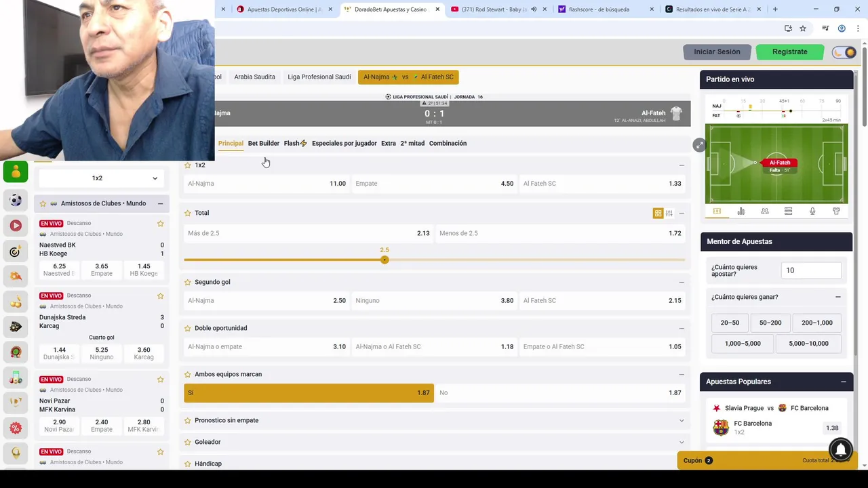
Task: Collapse the ¿Cuánto quieres ganar? section
Action: point(838,297)
